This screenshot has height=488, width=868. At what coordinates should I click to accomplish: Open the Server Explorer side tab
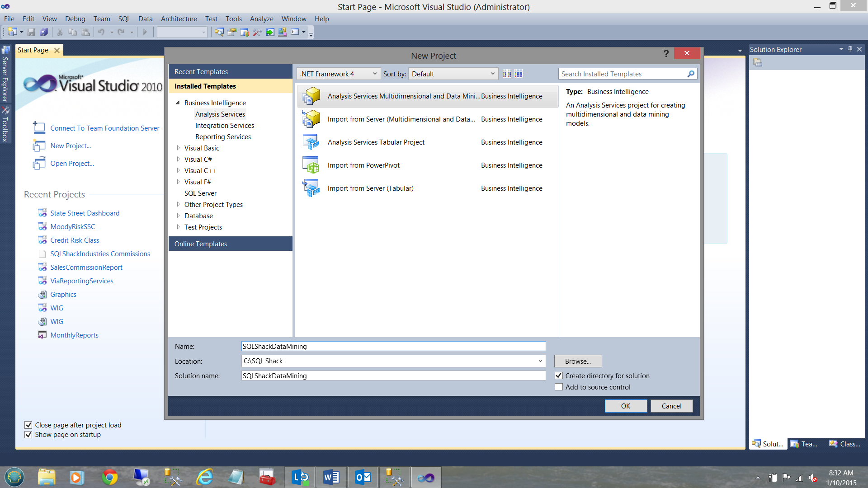pyautogui.click(x=5, y=75)
